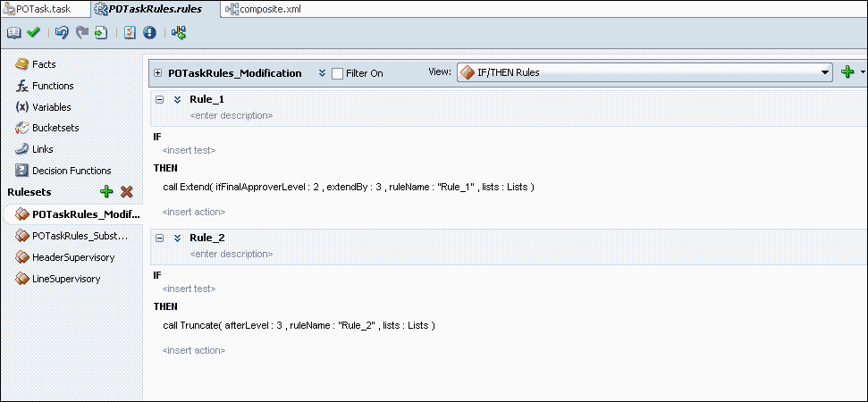Click the POTaskRules_Modification ruleset title
The image size is (868, 402).
click(235, 73)
